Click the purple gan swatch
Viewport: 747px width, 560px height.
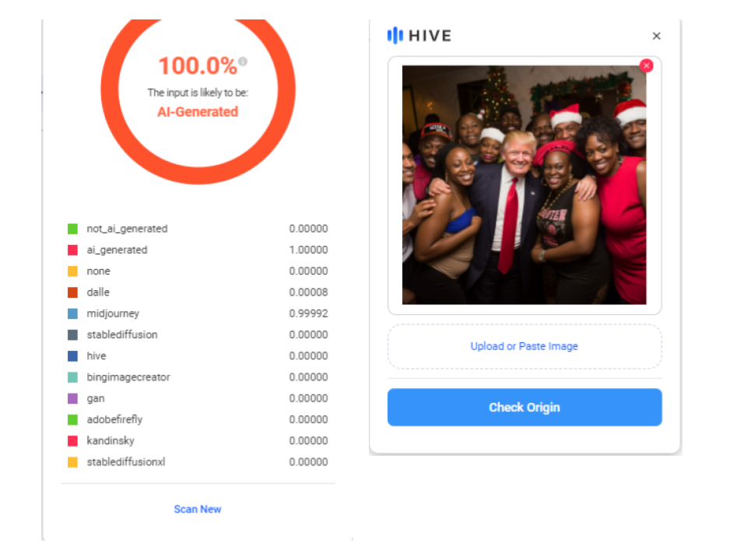point(73,398)
